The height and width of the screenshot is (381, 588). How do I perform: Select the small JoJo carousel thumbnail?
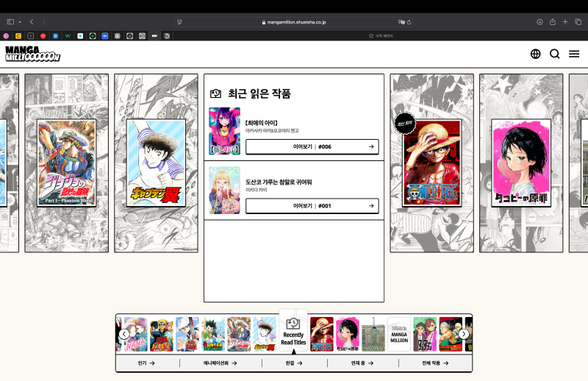click(239, 334)
